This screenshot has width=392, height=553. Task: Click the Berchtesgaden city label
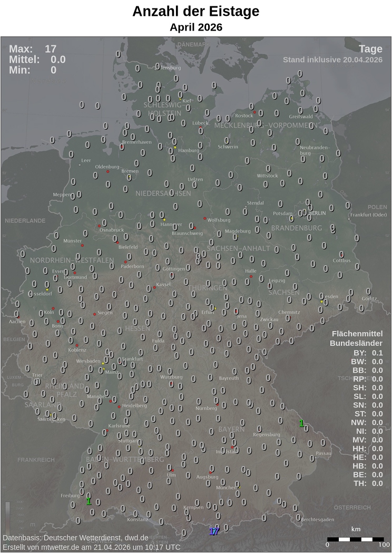[318, 519]
